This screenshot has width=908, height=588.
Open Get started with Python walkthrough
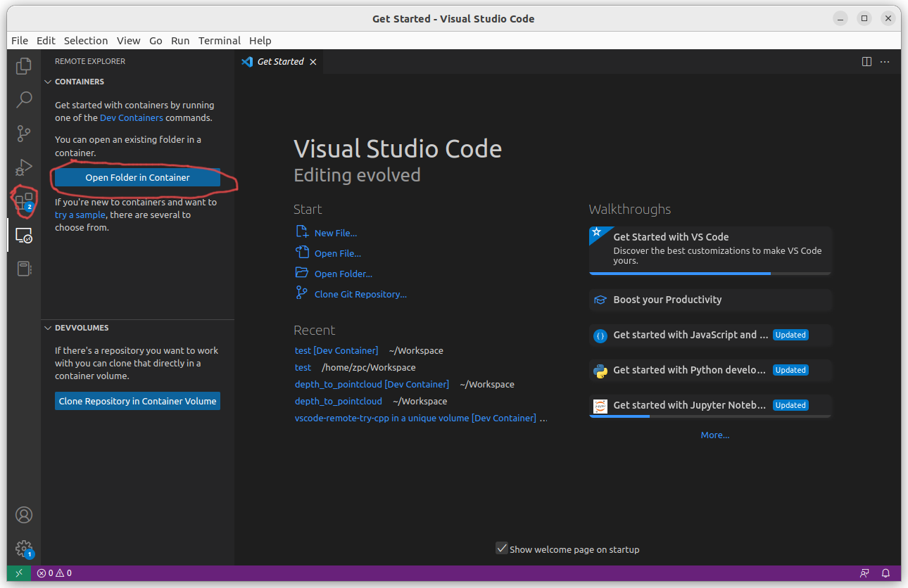pos(710,371)
